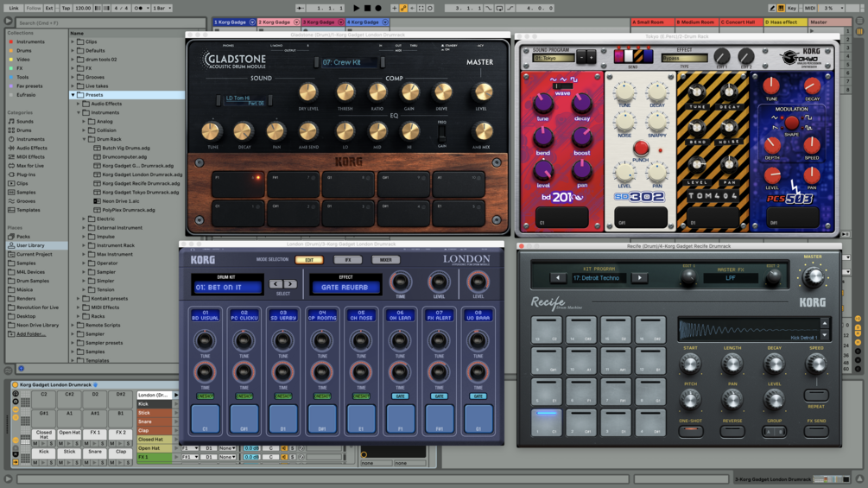Viewport: 868px width, 488px height.
Task: Toggle ONE-SHOT button on Recife
Action: [x=690, y=430]
